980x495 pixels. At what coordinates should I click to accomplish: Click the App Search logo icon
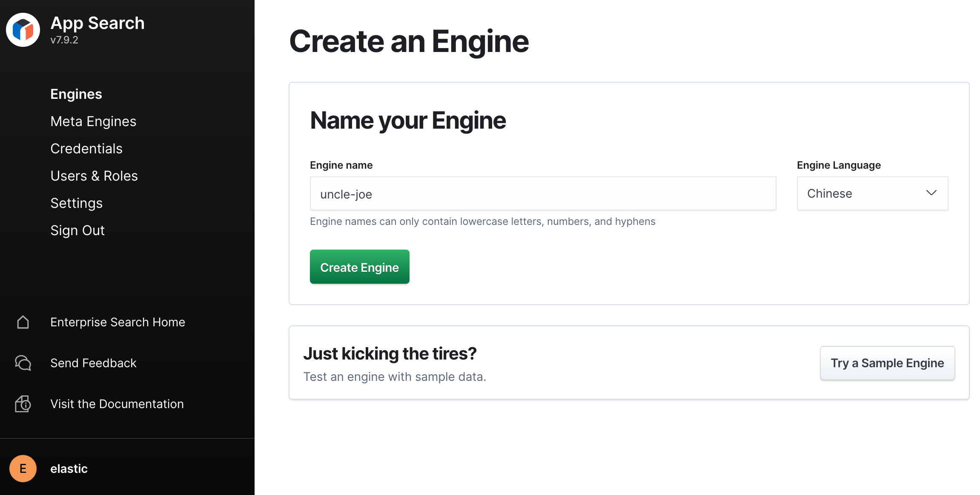coord(23,30)
